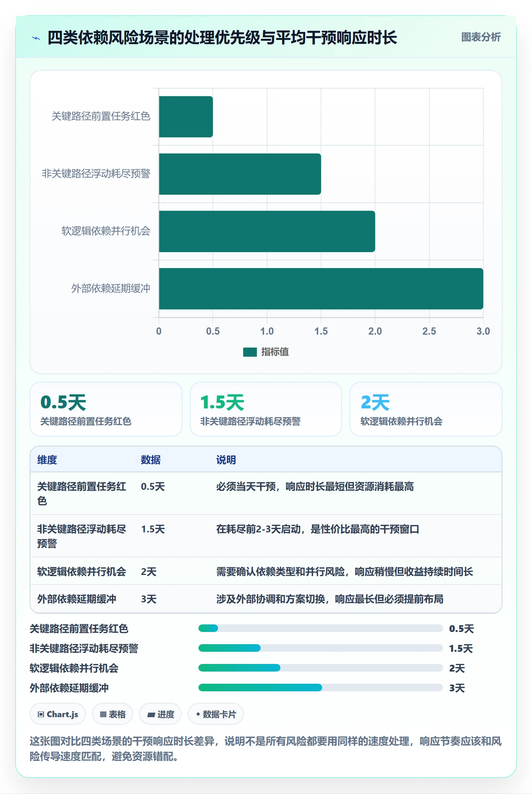Viewport: 532px width, 794px height.
Task: Click the 关键路径前置任务红色 chart bar
Action: (x=186, y=117)
